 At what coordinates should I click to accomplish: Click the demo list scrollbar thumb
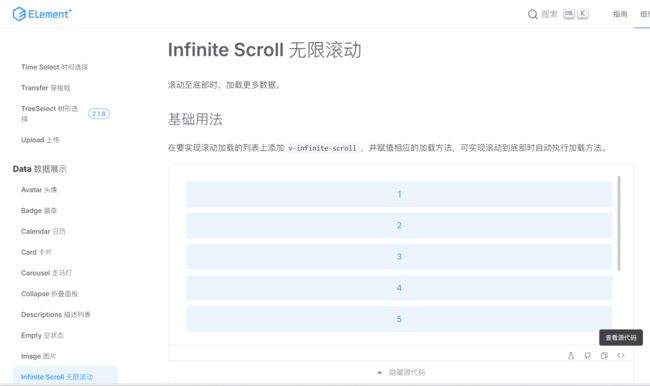pyautogui.click(x=619, y=223)
